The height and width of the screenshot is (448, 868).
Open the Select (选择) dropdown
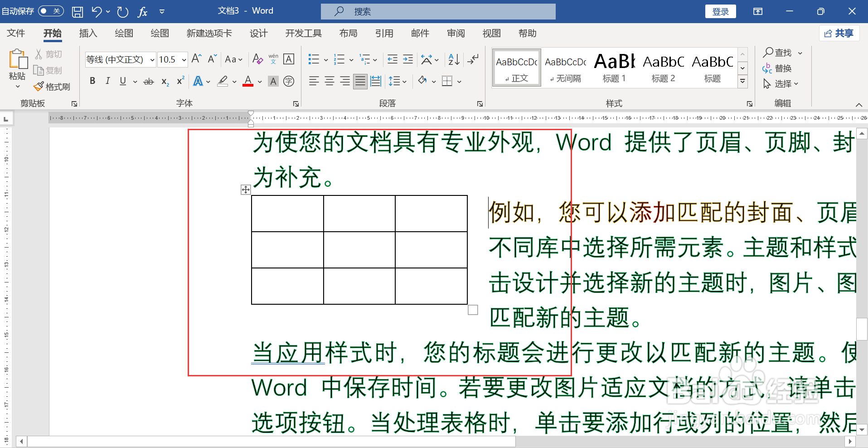(781, 84)
